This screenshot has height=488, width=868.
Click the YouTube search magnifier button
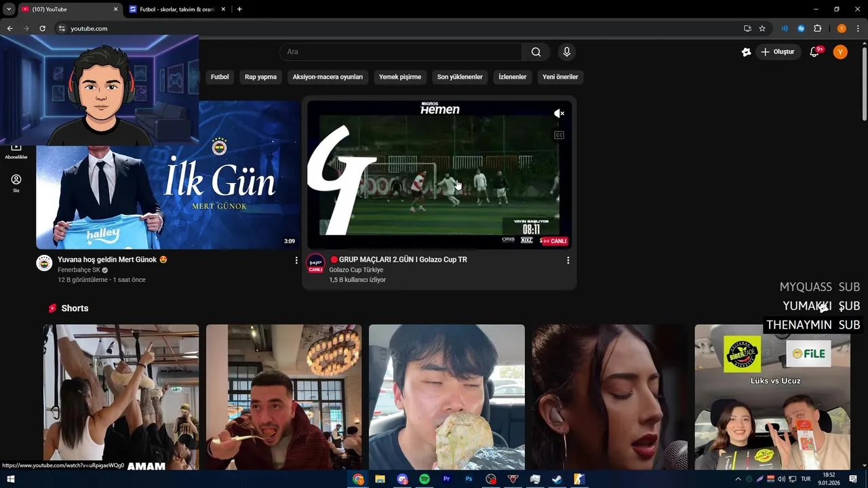536,52
